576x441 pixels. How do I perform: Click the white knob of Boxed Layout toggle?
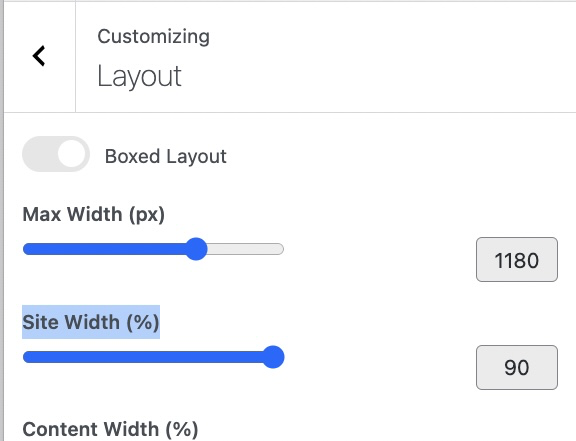pyautogui.click(x=72, y=154)
